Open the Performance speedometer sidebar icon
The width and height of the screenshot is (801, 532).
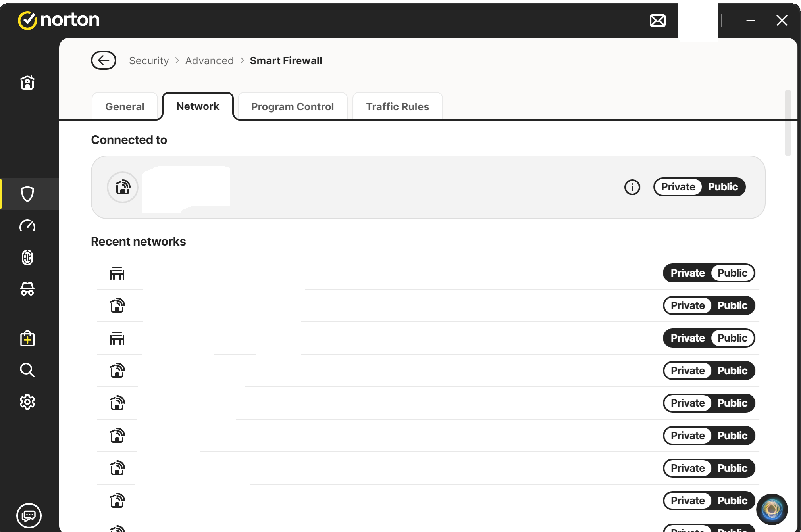point(27,226)
